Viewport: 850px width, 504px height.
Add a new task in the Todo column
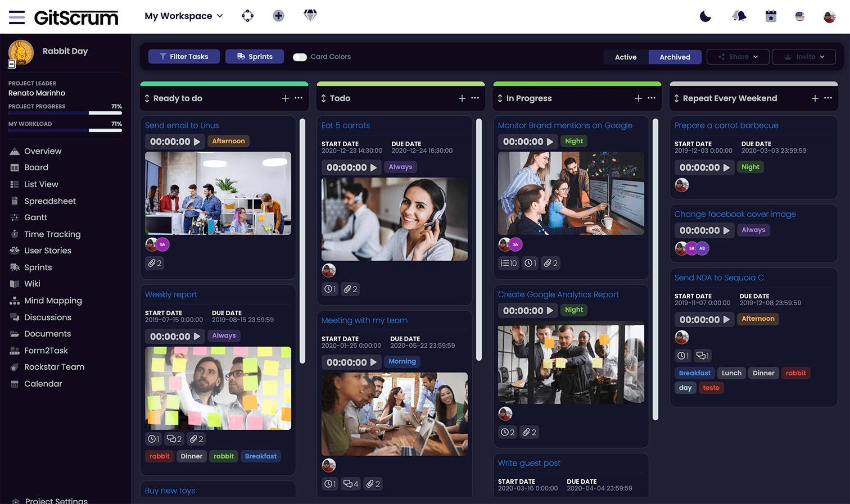click(462, 98)
